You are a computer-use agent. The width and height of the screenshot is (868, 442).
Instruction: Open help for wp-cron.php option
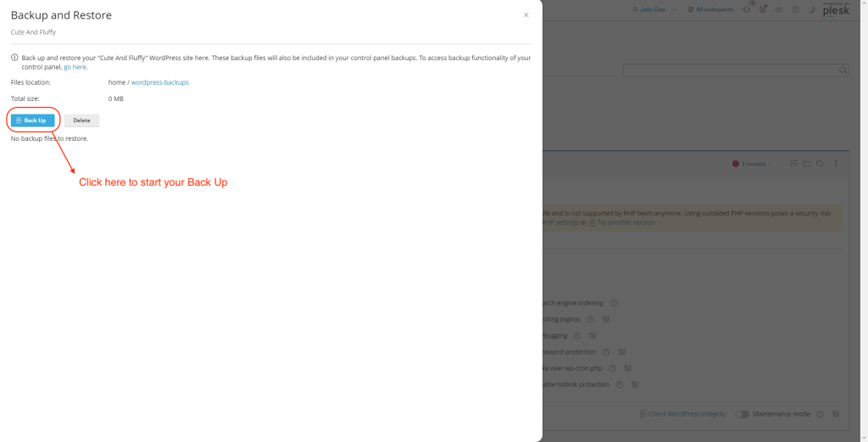(x=612, y=368)
